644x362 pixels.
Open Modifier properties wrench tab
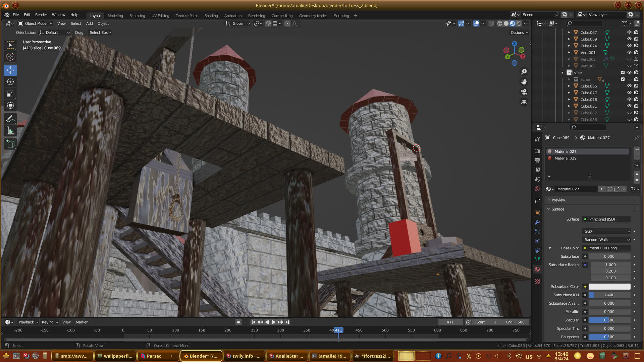[537, 222]
